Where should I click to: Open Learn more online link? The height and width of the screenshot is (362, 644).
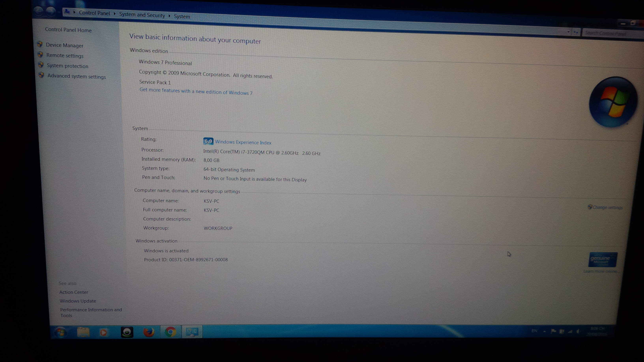click(601, 271)
